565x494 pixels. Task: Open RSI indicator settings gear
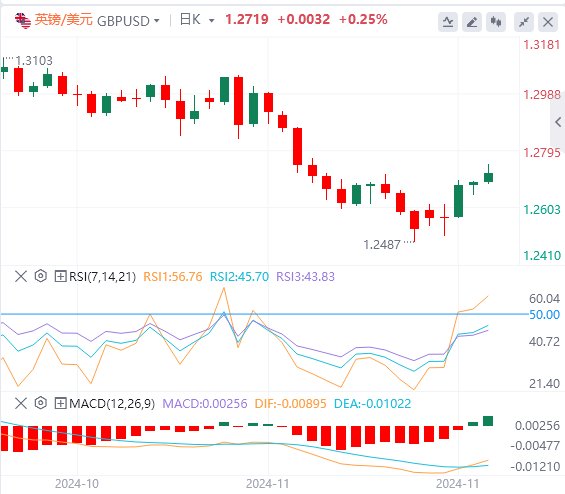[x=41, y=276]
